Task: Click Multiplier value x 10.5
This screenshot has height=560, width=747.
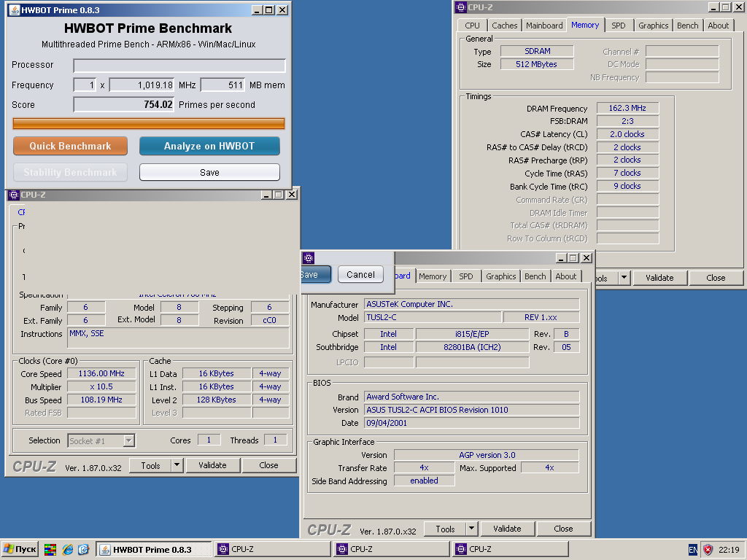Action: pyautogui.click(x=101, y=386)
